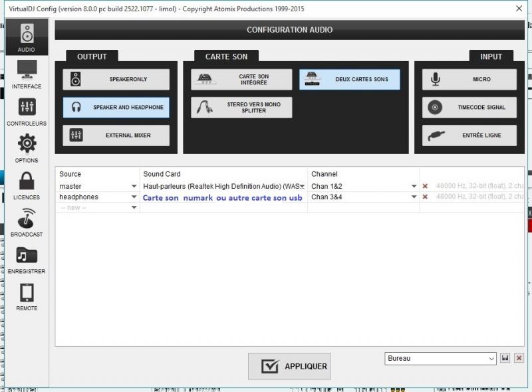Viewport: 532px width, 392px height.
Task: Enable the External Mixer output option
Action: 116,136
